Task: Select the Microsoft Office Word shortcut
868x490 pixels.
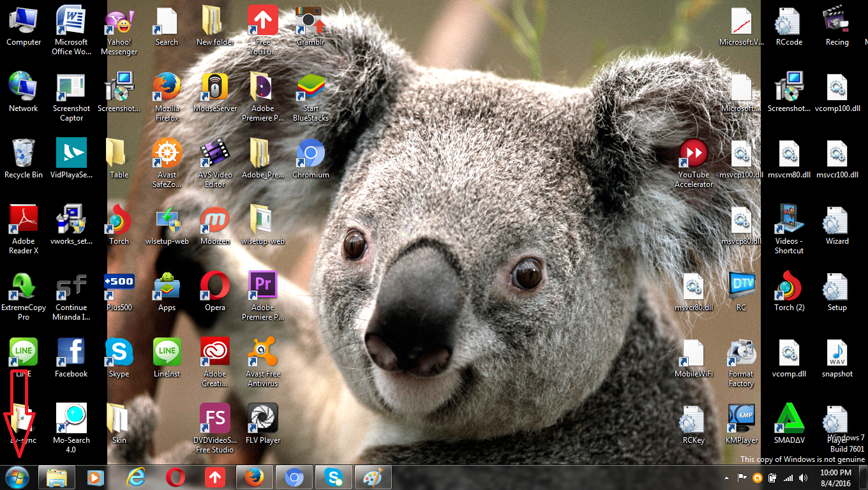Action: click(x=71, y=31)
